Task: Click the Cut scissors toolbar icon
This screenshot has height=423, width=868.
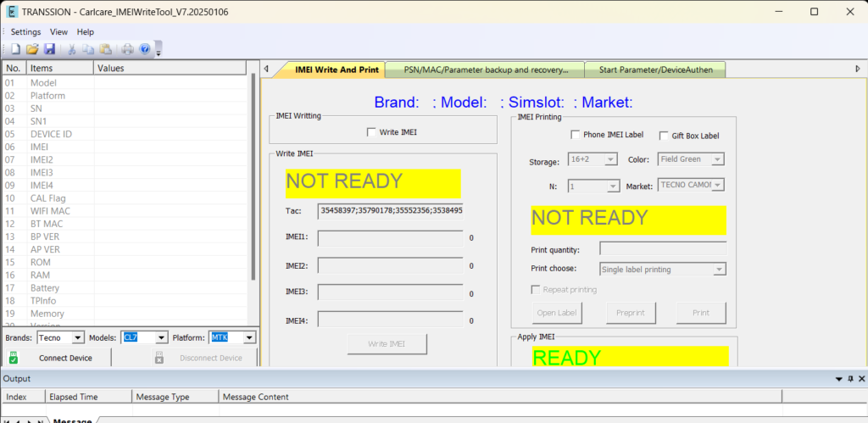Action: tap(71, 49)
